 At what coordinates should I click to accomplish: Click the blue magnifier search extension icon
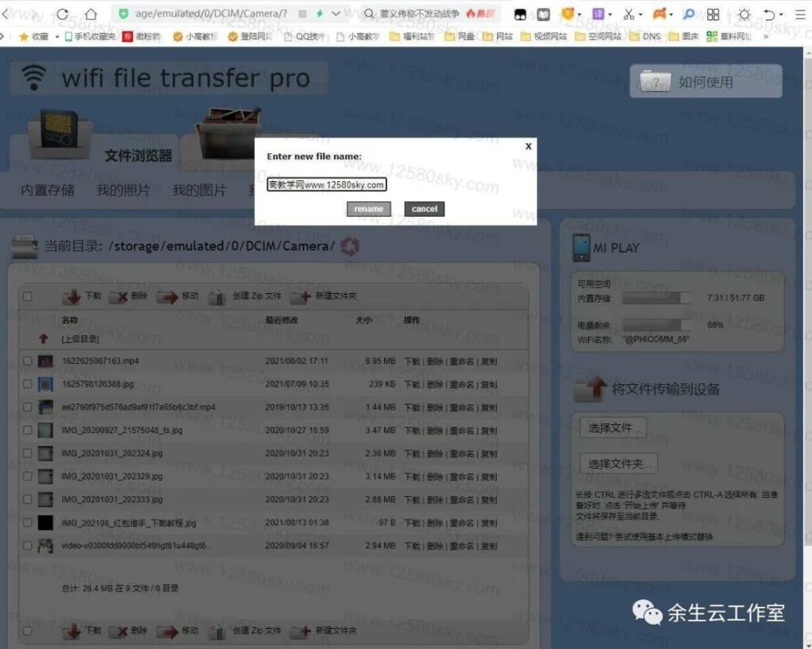tap(689, 14)
